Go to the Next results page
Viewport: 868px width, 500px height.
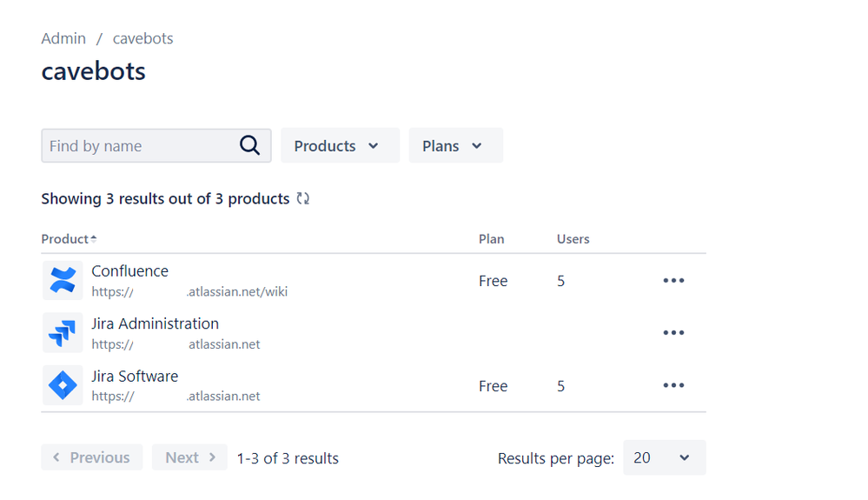pos(190,457)
